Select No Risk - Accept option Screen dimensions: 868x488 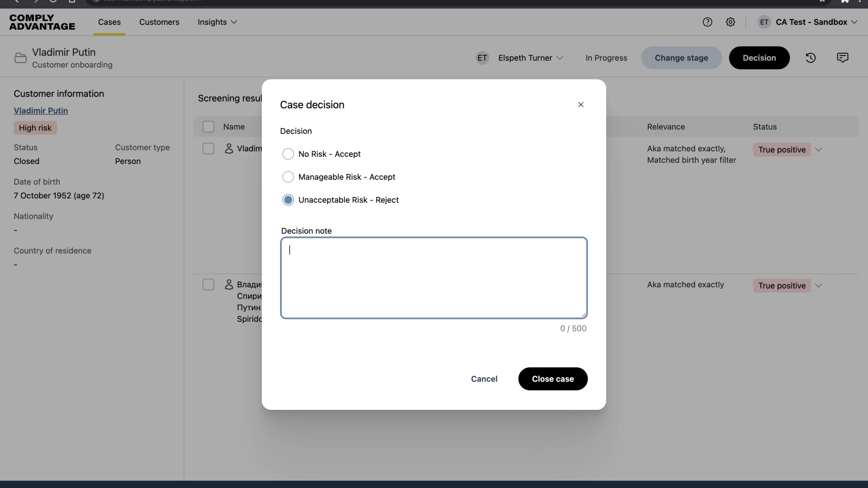pyautogui.click(x=288, y=154)
